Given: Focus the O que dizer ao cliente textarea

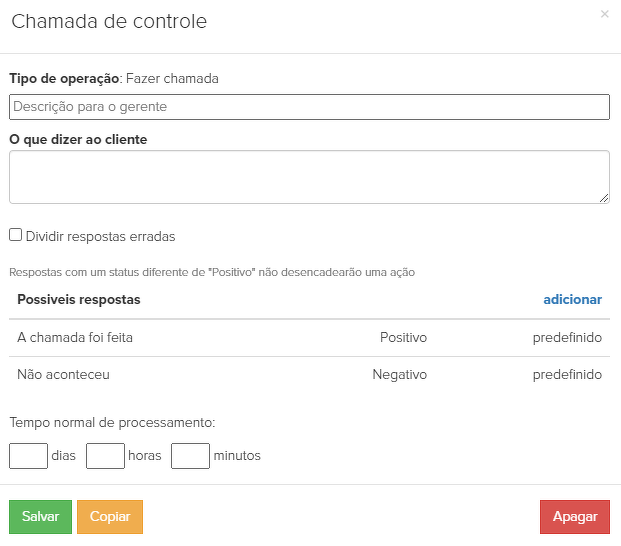Looking at the screenshot, I should pyautogui.click(x=309, y=177).
